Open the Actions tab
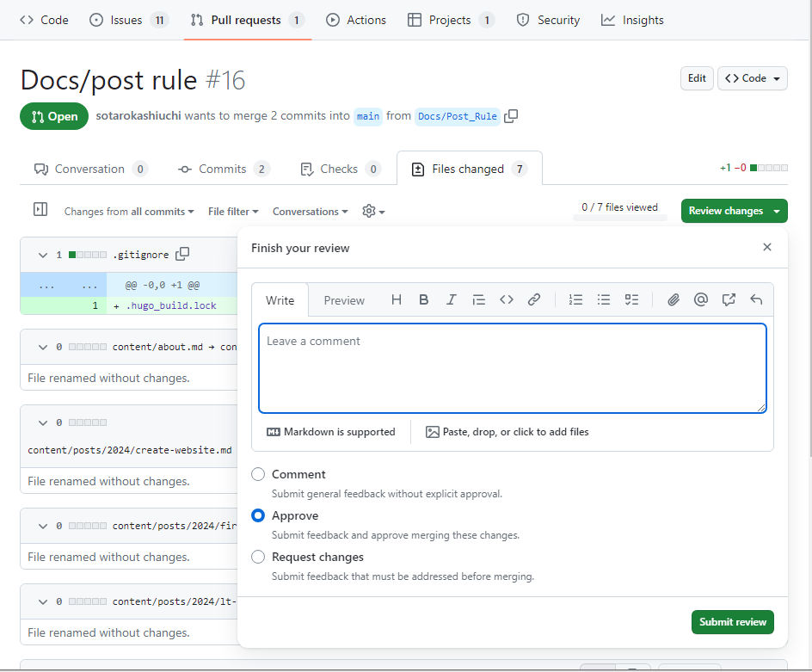The width and height of the screenshot is (812, 672). [356, 20]
